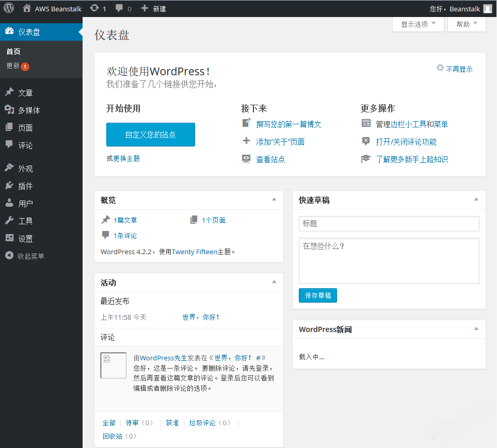Click the 自定义您的站点 button
Image resolution: width=497 pixels, height=448 pixels.
151,135
